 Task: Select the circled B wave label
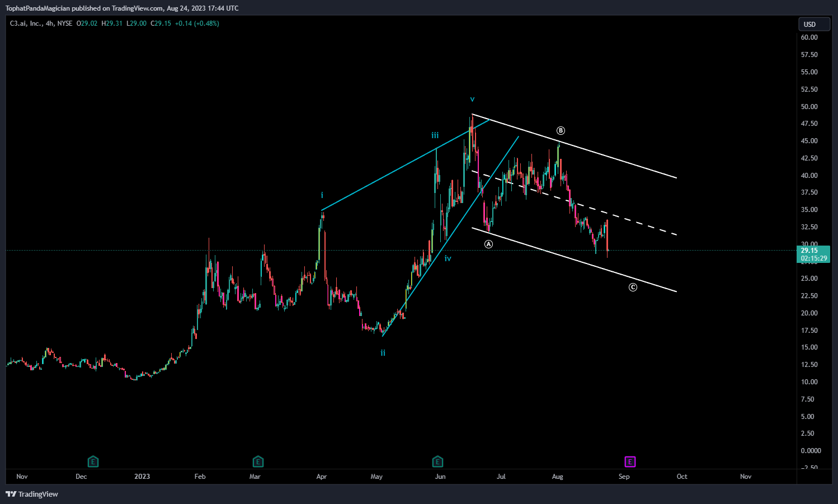point(561,130)
